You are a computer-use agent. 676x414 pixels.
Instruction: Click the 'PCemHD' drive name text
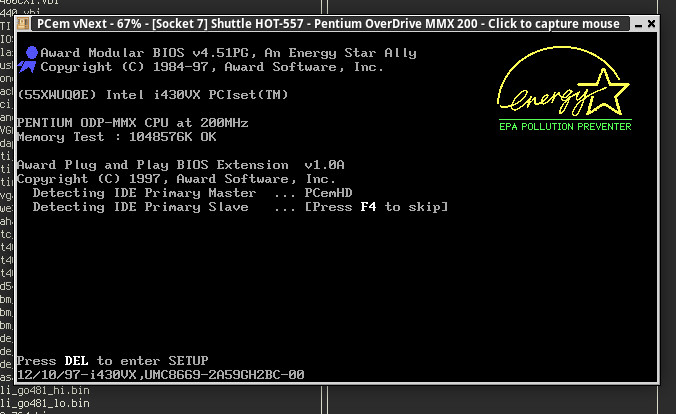click(x=329, y=193)
